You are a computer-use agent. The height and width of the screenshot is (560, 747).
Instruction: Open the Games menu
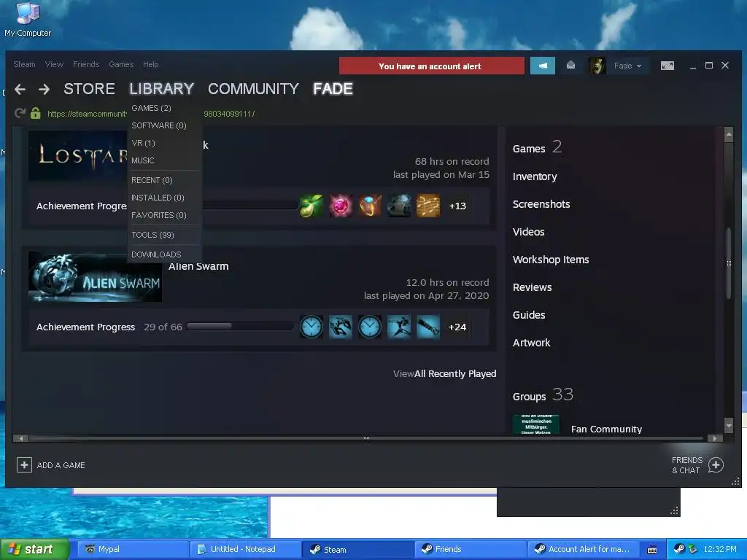click(x=121, y=64)
